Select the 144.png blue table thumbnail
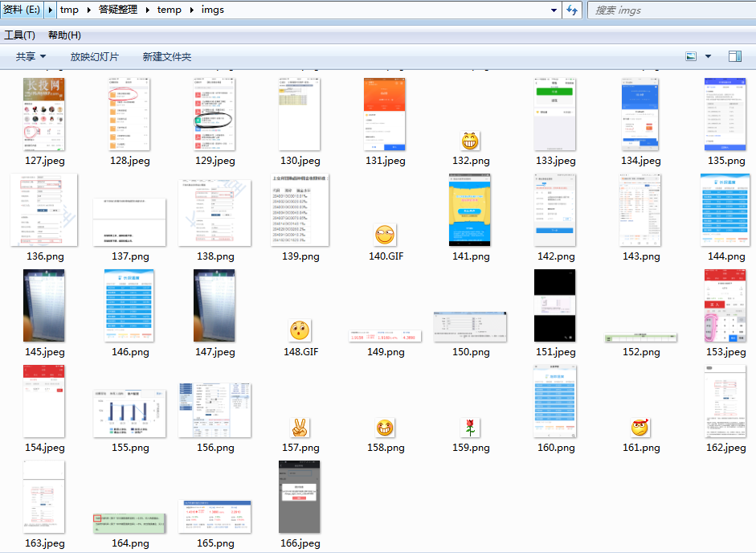 725,210
